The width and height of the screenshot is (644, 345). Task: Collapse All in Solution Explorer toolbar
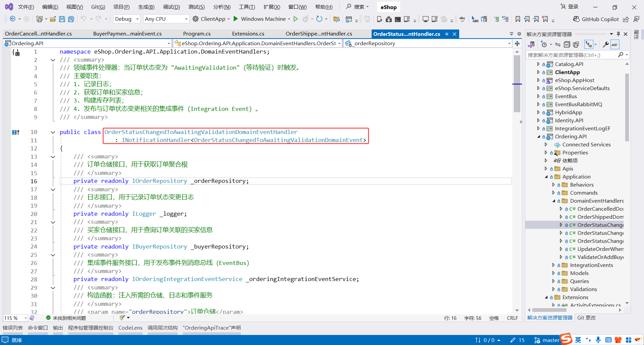[x=567, y=45]
